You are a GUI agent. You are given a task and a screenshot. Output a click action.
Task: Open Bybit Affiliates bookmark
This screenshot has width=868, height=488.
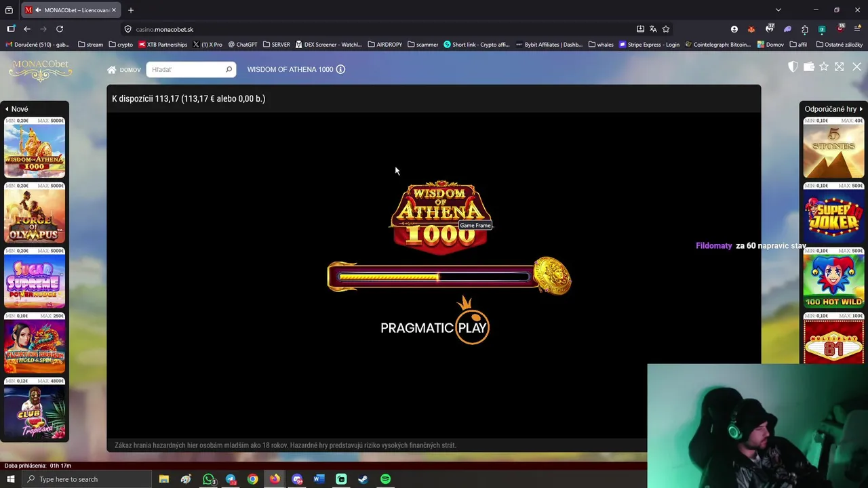[549, 45]
